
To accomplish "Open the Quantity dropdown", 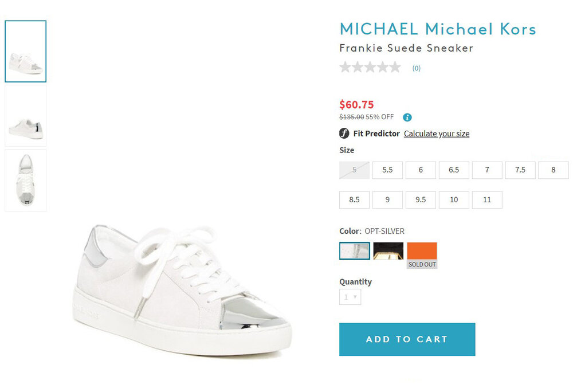I will tap(350, 297).
